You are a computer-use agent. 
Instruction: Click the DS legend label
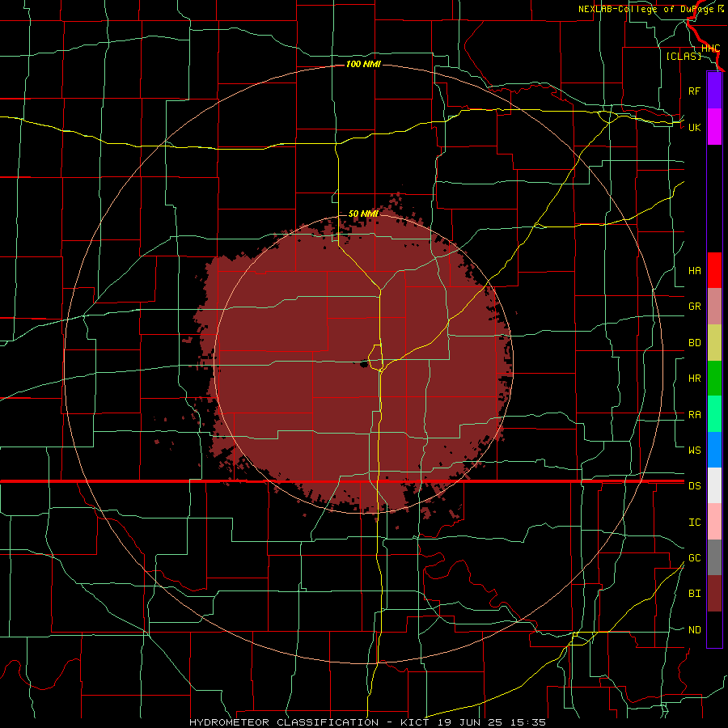click(x=694, y=486)
